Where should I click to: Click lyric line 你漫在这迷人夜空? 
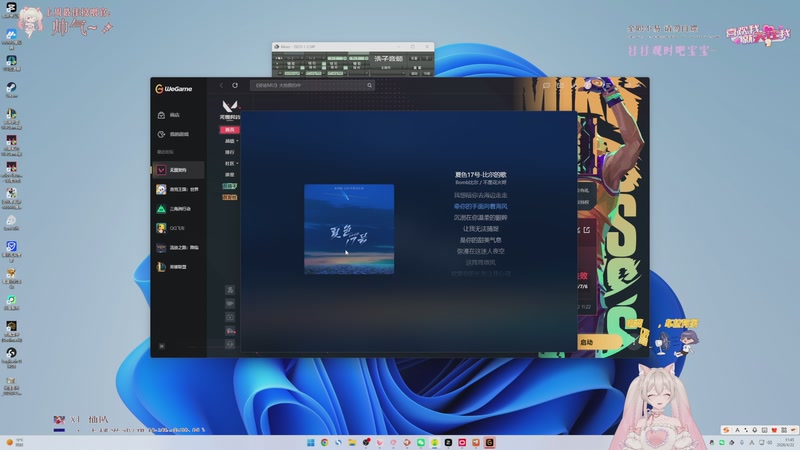click(481, 251)
